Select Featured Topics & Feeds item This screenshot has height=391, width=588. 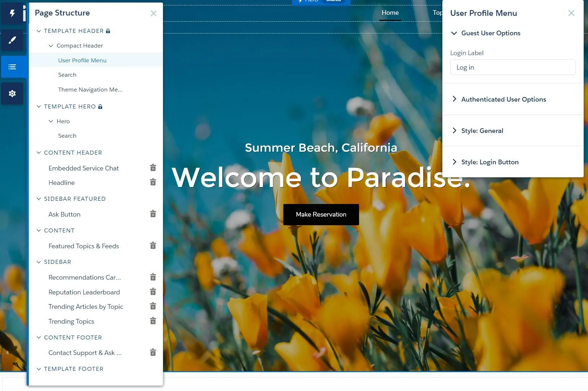[x=84, y=246]
